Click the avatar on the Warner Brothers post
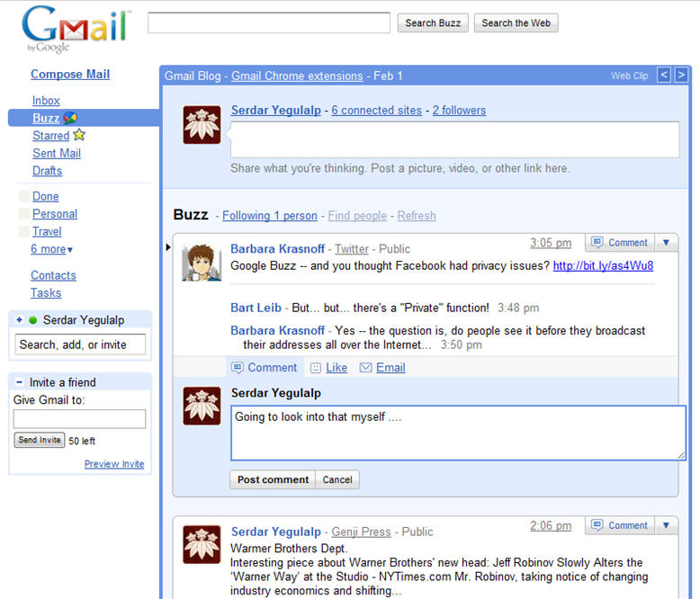This screenshot has width=700, height=599. coord(202,544)
